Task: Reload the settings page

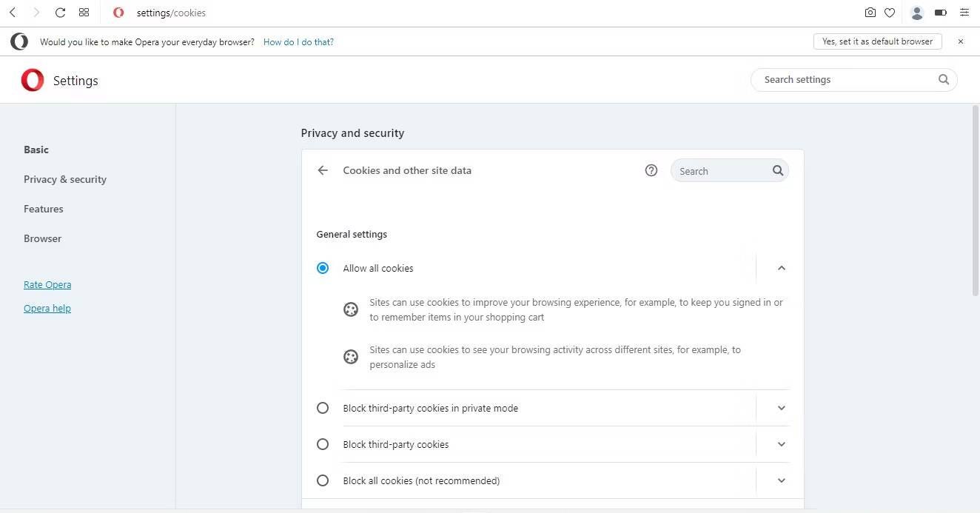Action: click(60, 13)
